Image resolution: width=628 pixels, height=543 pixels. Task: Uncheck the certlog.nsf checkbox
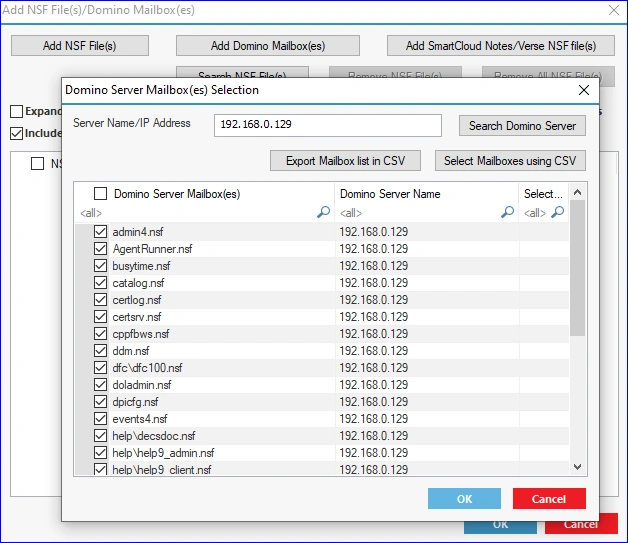(x=101, y=300)
